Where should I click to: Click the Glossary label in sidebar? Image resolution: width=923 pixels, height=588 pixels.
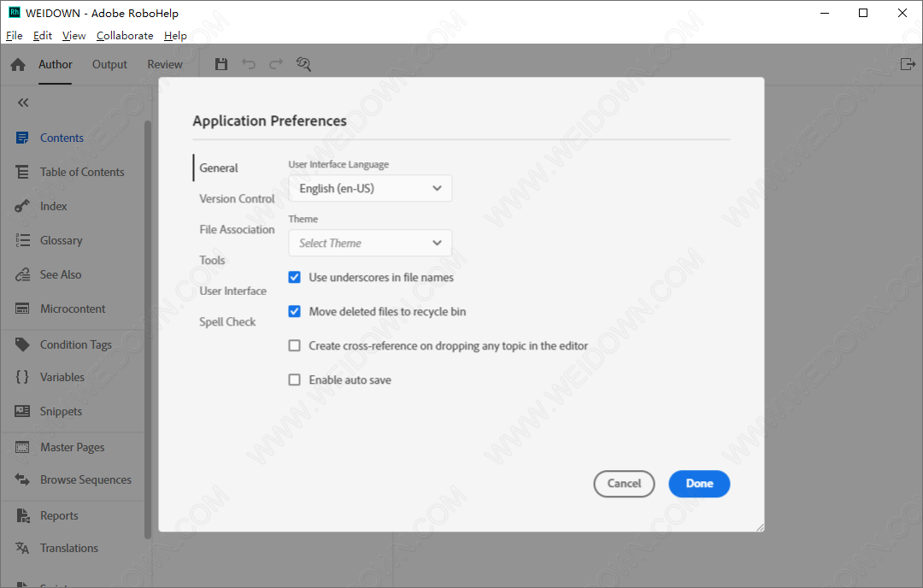point(62,240)
